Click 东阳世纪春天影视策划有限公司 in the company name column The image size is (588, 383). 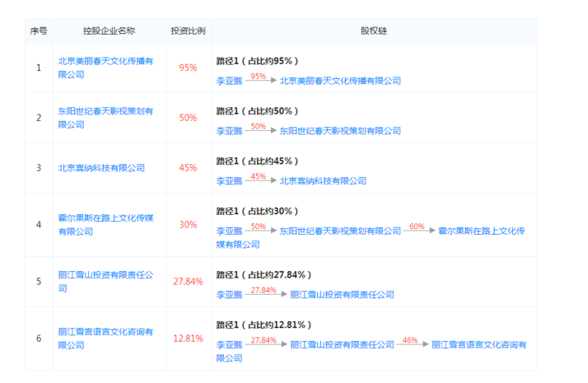coord(105,110)
